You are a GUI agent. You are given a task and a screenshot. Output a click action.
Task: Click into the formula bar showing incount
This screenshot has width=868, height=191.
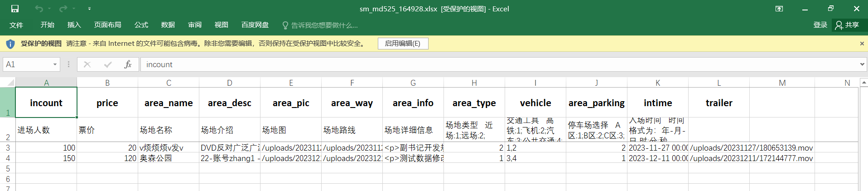498,64
